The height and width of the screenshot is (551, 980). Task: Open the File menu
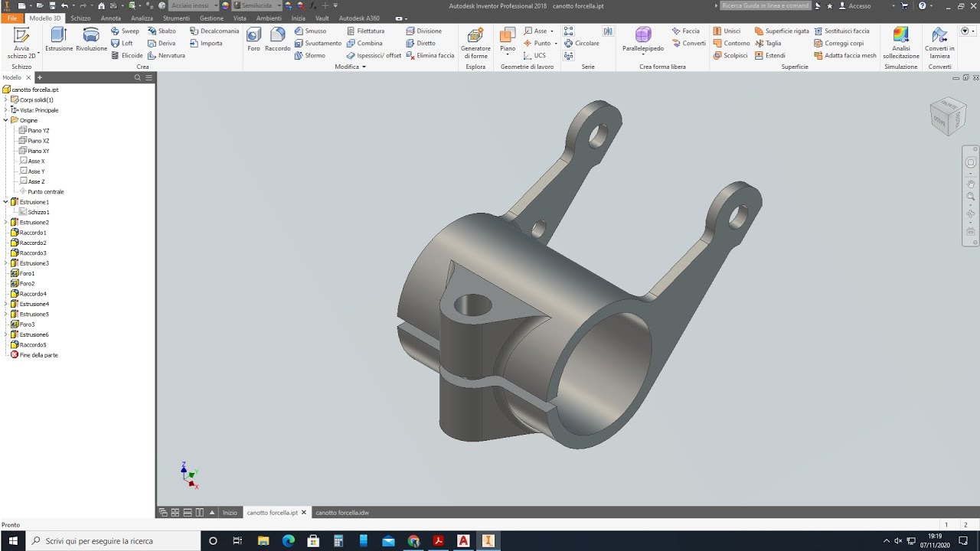pyautogui.click(x=13, y=18)
